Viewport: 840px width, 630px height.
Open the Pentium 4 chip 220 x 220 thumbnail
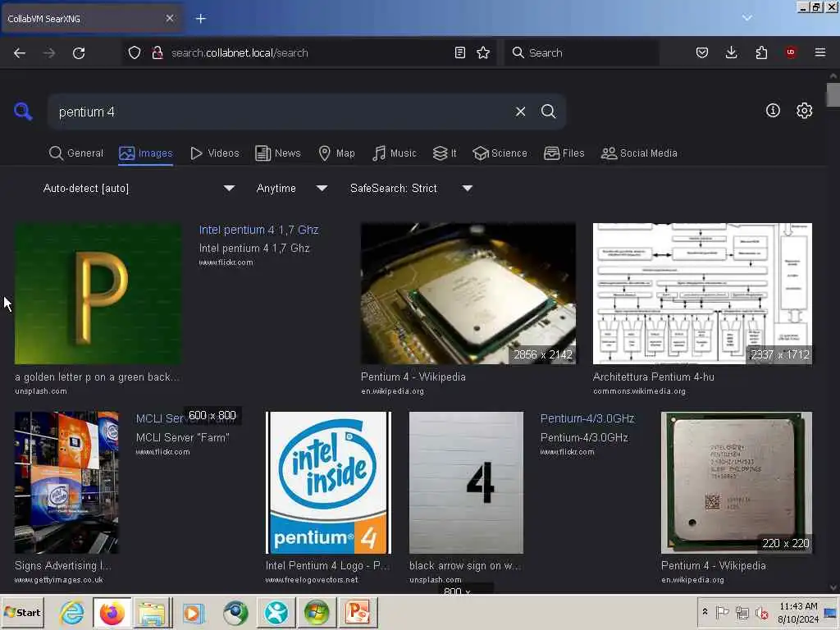tap(737, 482)
